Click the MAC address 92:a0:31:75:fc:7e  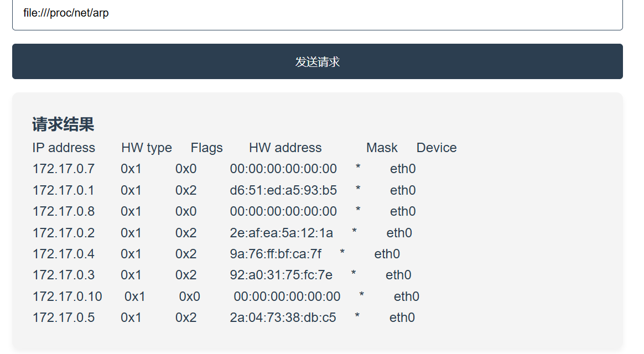click(281, 275)
